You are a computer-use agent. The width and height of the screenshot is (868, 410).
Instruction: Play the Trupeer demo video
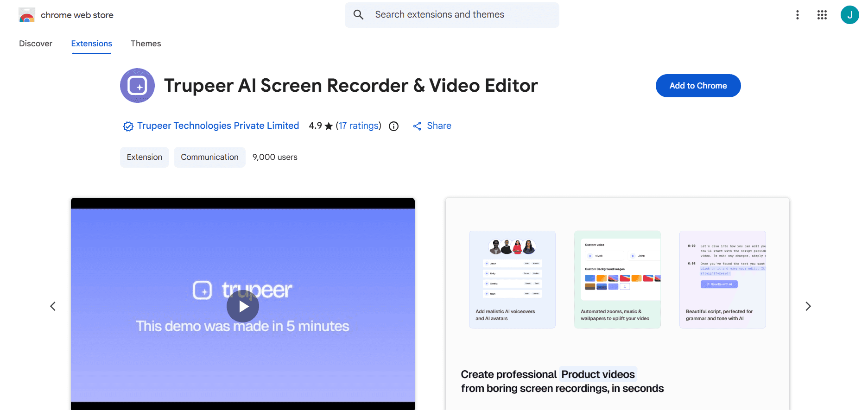243,306
